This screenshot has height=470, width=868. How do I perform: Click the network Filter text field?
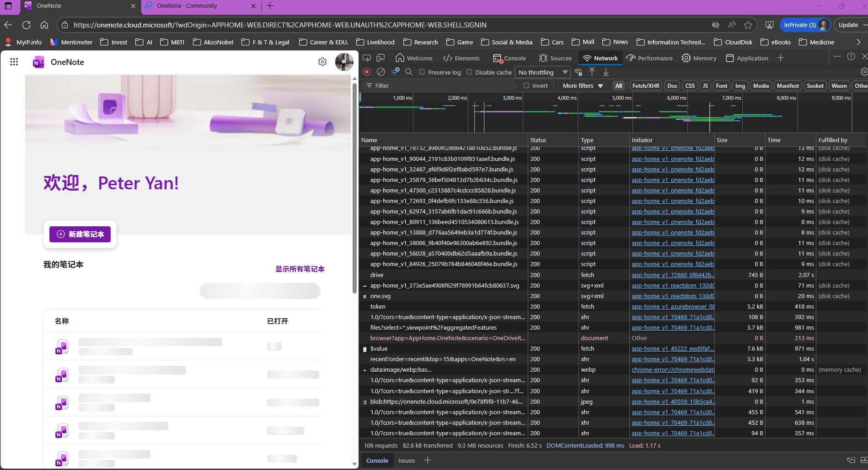441,85
